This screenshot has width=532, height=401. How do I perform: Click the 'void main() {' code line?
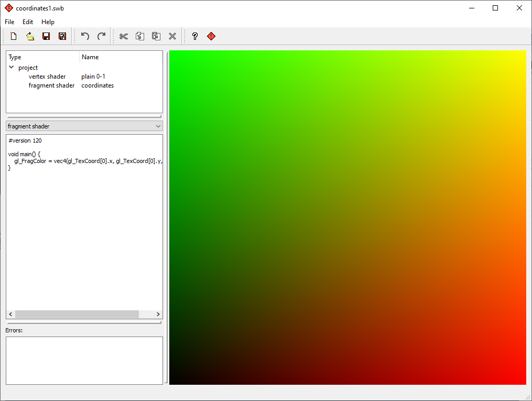point(24,154)
